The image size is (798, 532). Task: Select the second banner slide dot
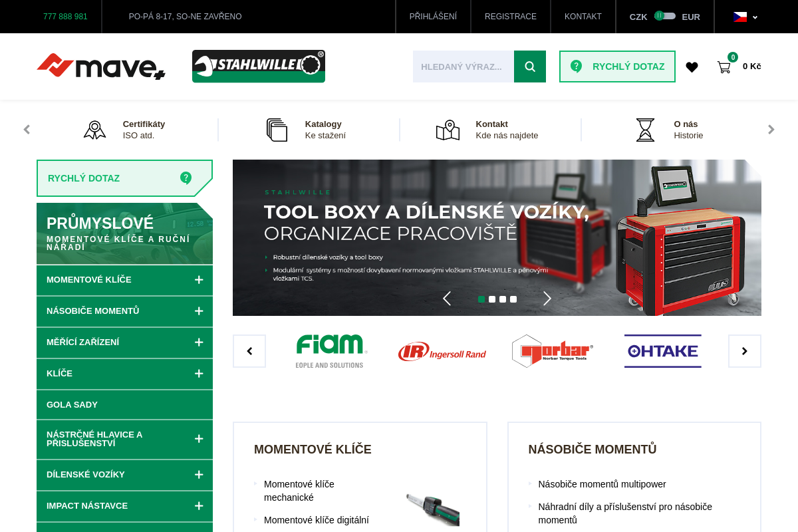click(492, 299)
